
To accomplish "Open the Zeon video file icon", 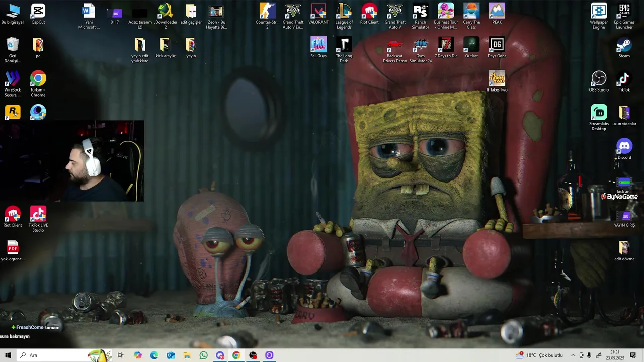I will 216,16.
